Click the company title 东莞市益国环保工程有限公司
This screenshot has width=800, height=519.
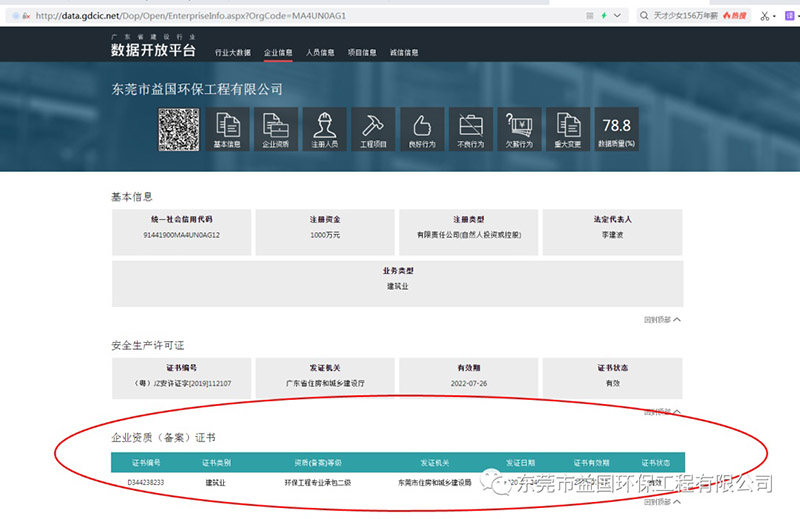click(x=197, y=89)
